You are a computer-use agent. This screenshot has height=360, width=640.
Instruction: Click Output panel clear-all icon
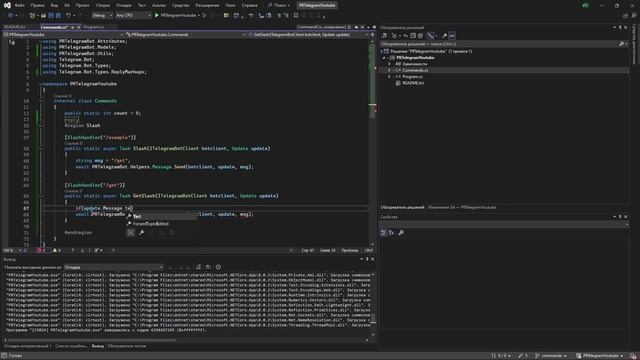click(x=198, y=267)
